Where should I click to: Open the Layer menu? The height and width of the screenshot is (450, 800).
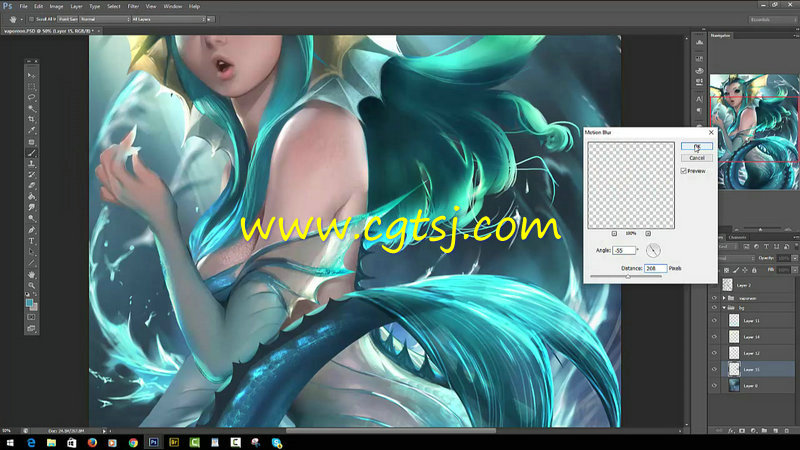click(x=77, y=7)
